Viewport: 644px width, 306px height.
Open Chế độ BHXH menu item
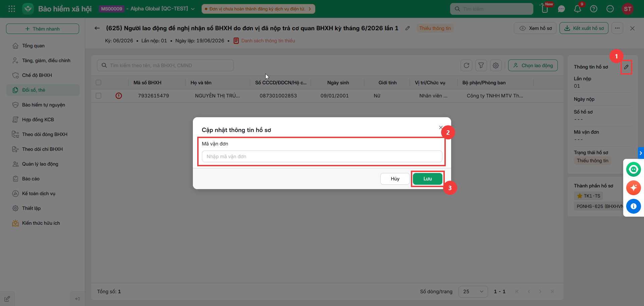coord(43,75)
